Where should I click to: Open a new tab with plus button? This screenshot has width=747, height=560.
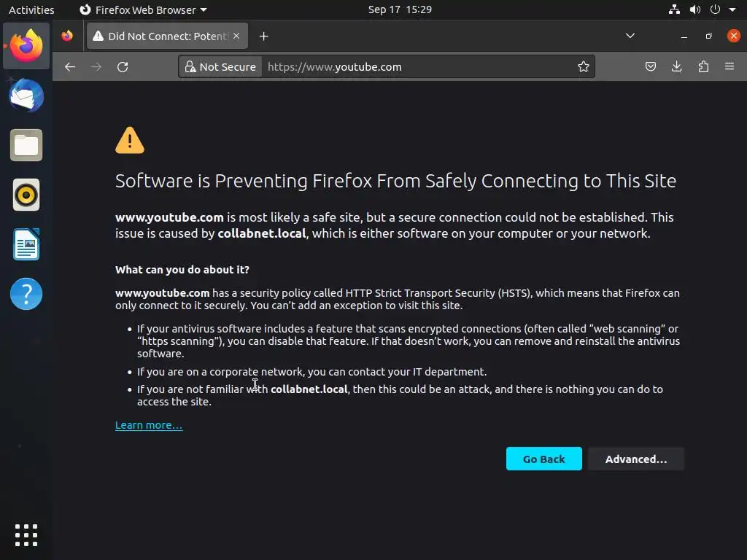[x=264, y=36]
